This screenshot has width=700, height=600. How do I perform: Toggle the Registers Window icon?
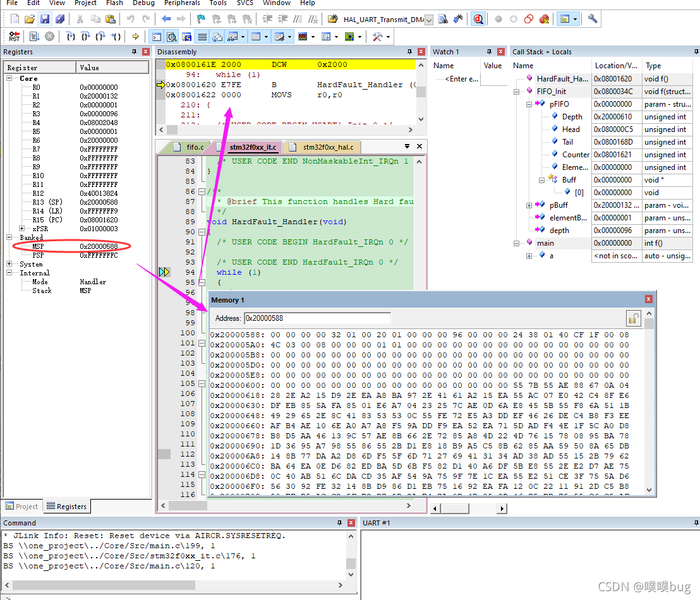click(202, 37)
